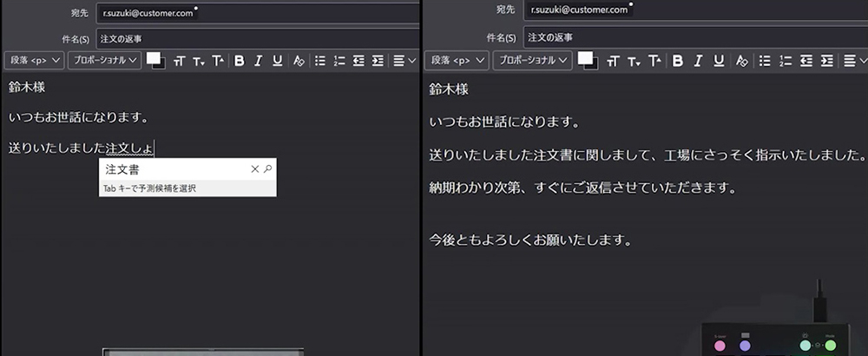Image resolution: width=868 pixels, height=356 pixels.
Task: Open the text alignment dropdown in the left window
Action: tap(404, 61)
